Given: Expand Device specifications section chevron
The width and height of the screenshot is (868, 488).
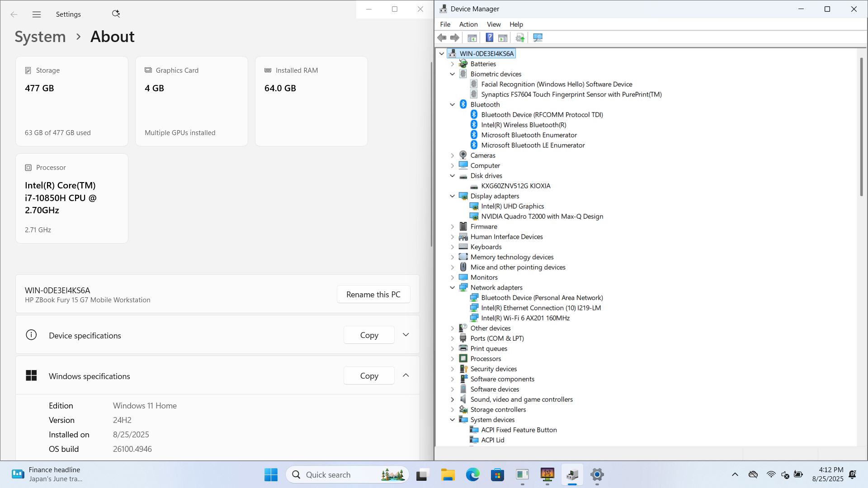Looking at the screenshot, I should click(406, 335).
